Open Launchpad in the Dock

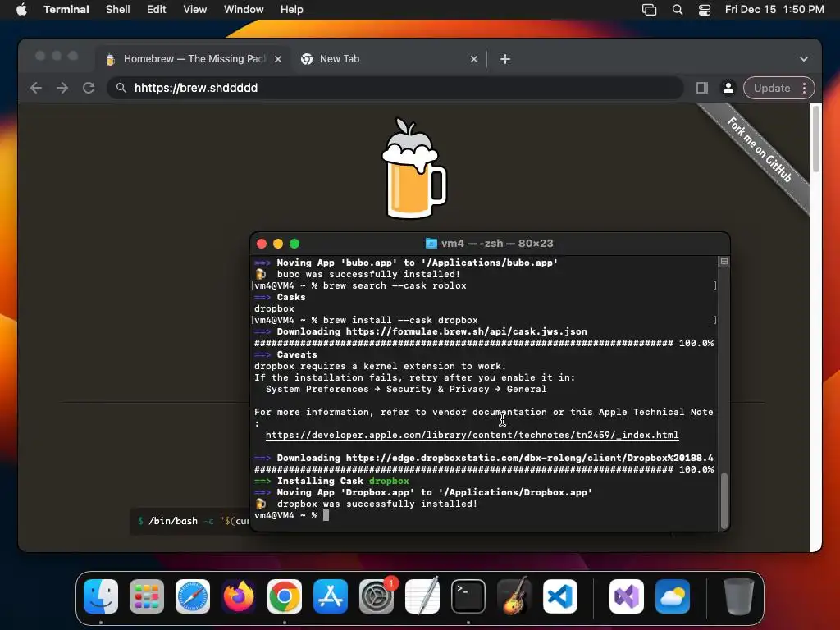tap(147, 596)
